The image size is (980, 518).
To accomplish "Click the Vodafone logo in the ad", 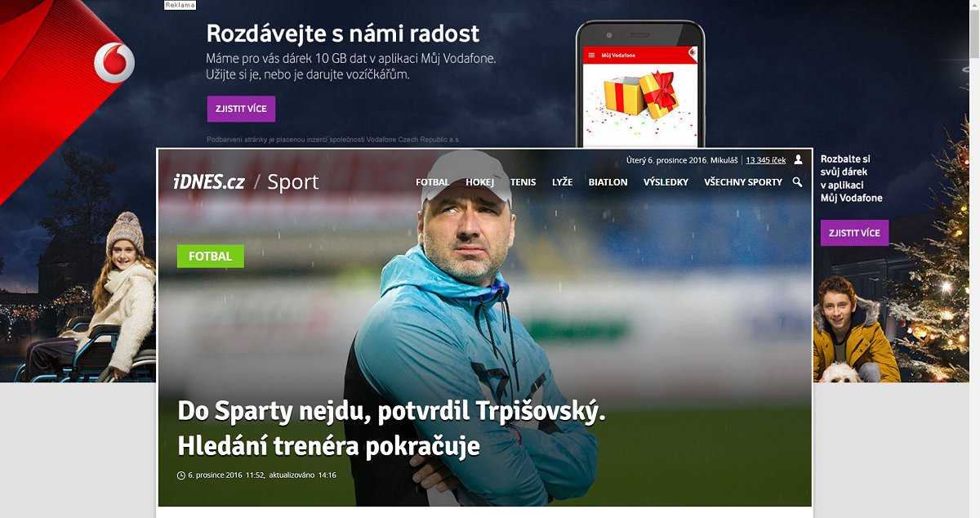I will pos(114,63).
